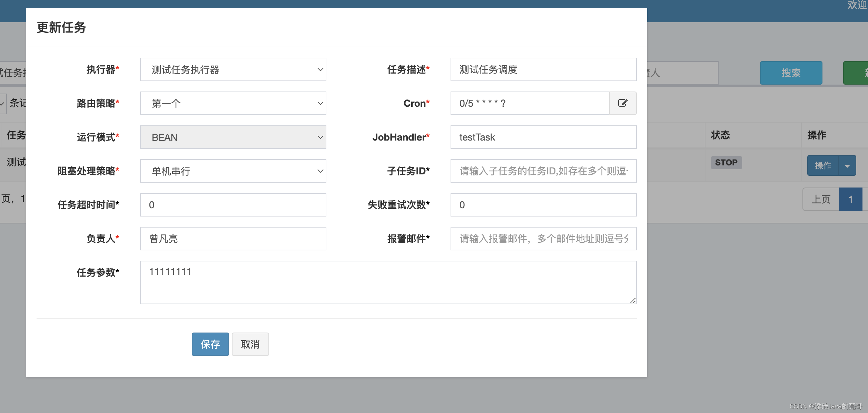Click the 任务描述 field showing 测试任务调度
868x413 pixels.
tap(543, 69)
